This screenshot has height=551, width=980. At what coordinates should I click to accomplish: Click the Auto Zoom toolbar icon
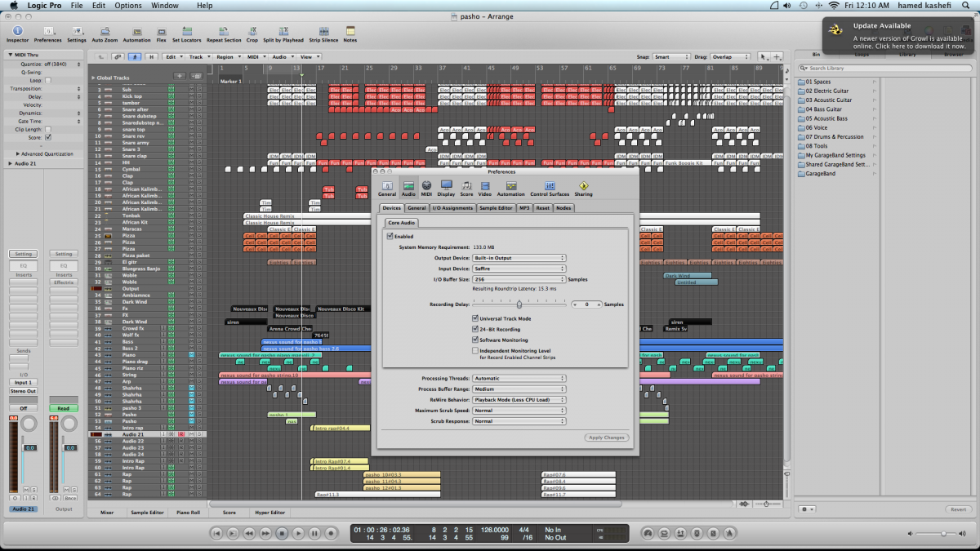105,31
